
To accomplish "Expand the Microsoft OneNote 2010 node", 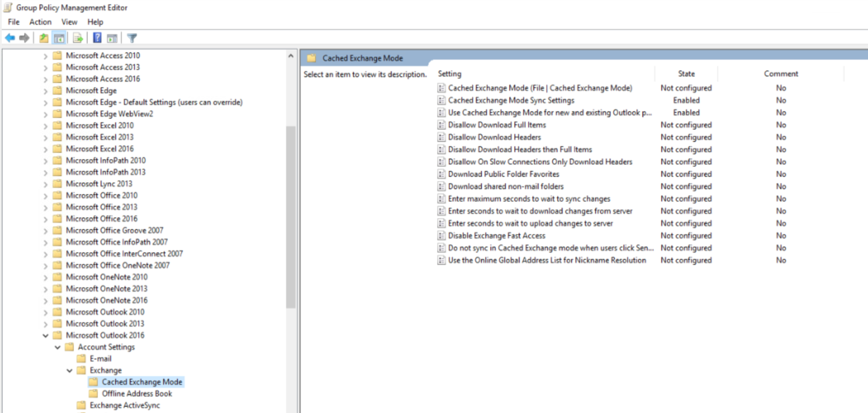I will coord(45,277).
